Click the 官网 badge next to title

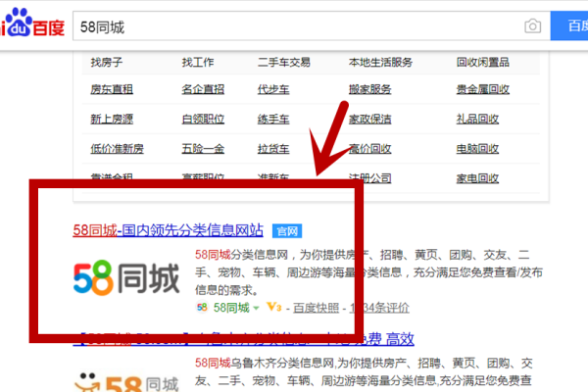(x=286, y=231)
